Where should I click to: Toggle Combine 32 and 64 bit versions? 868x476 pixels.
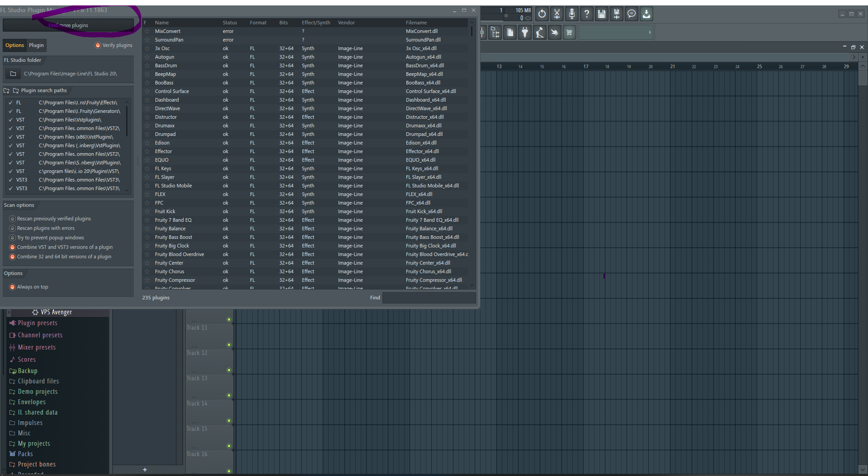13,257
